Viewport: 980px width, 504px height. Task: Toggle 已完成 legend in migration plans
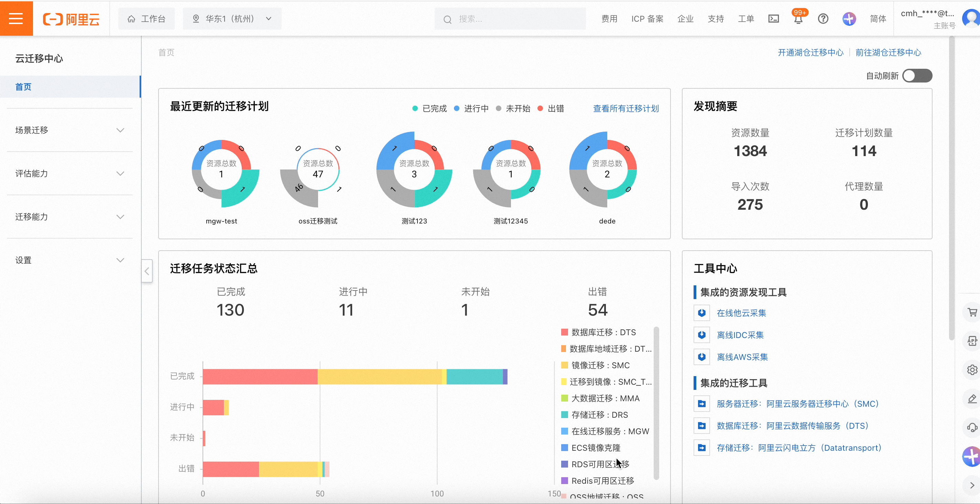(429, 108)
